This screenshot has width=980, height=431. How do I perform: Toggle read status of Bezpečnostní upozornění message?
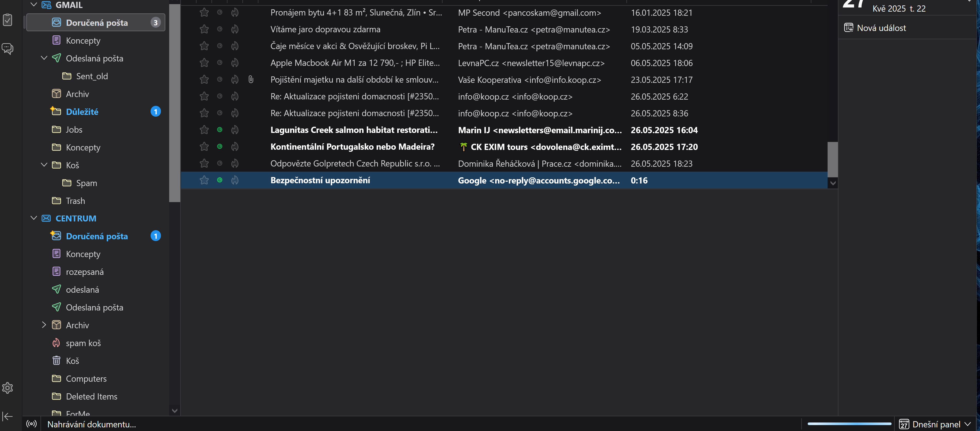click(x=219, y=180)
